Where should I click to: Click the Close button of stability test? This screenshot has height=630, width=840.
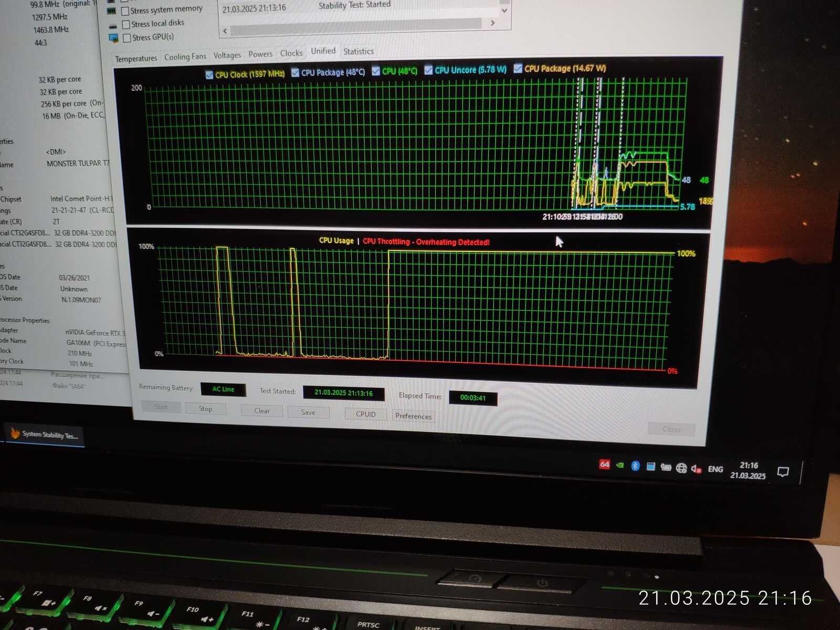671,429
